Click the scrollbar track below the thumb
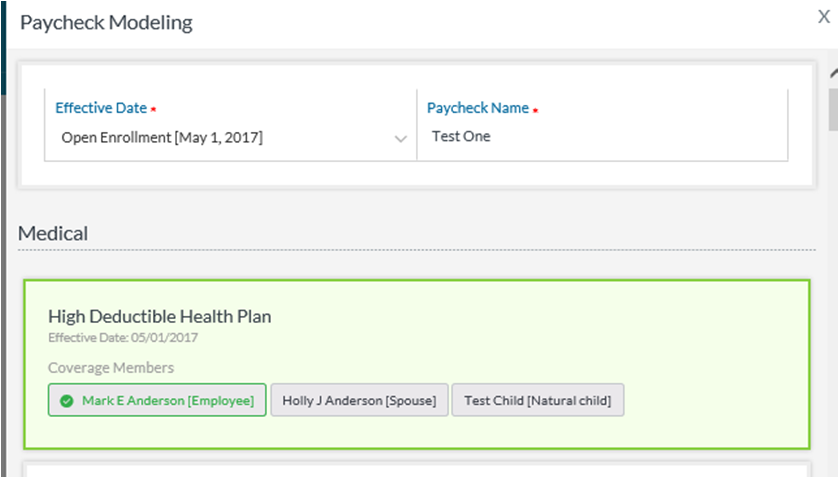Screen dimensions: 839x478 point(833,300)
